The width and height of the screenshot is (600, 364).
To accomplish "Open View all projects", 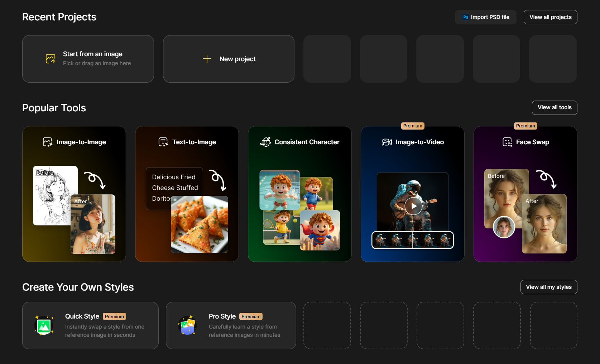I will pos(551,17).
